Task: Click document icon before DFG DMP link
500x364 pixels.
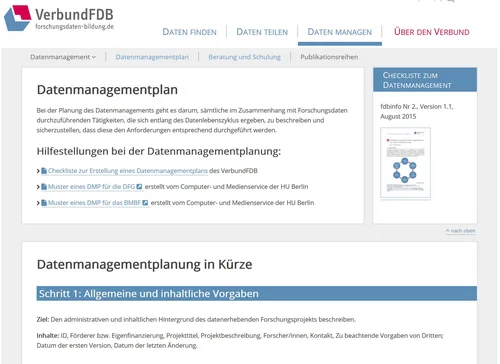Action: (x=44, y=187)
